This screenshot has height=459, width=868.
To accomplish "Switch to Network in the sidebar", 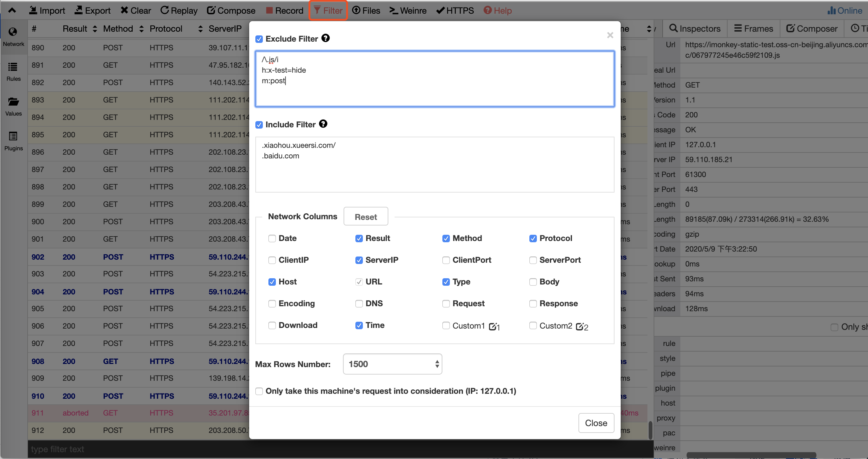I will coord(13,37).
